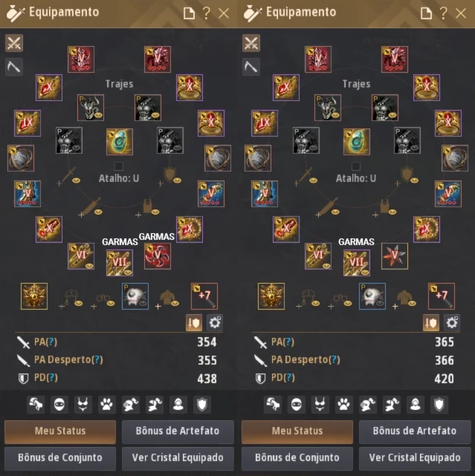Open Meu Status in left panel

coord(60,431)
